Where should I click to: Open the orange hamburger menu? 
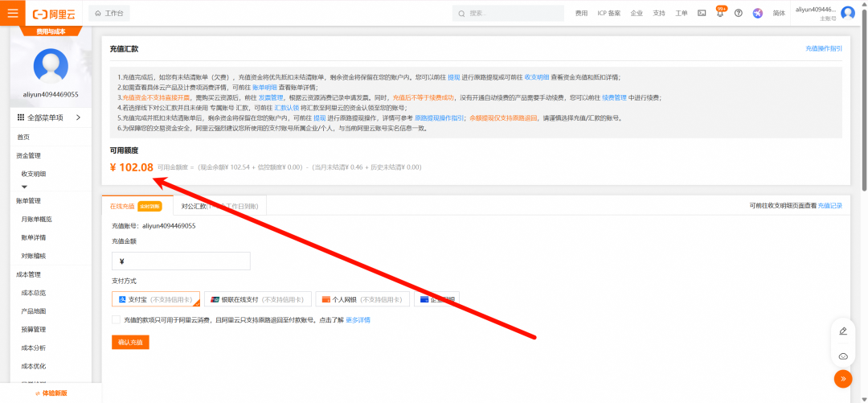point(12,13)
